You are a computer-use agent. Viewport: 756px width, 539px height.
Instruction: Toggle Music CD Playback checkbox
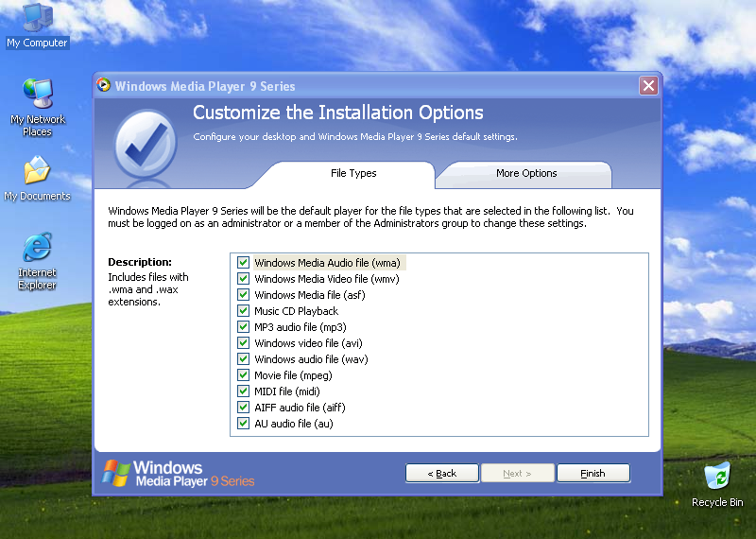(x=243, y=311)
